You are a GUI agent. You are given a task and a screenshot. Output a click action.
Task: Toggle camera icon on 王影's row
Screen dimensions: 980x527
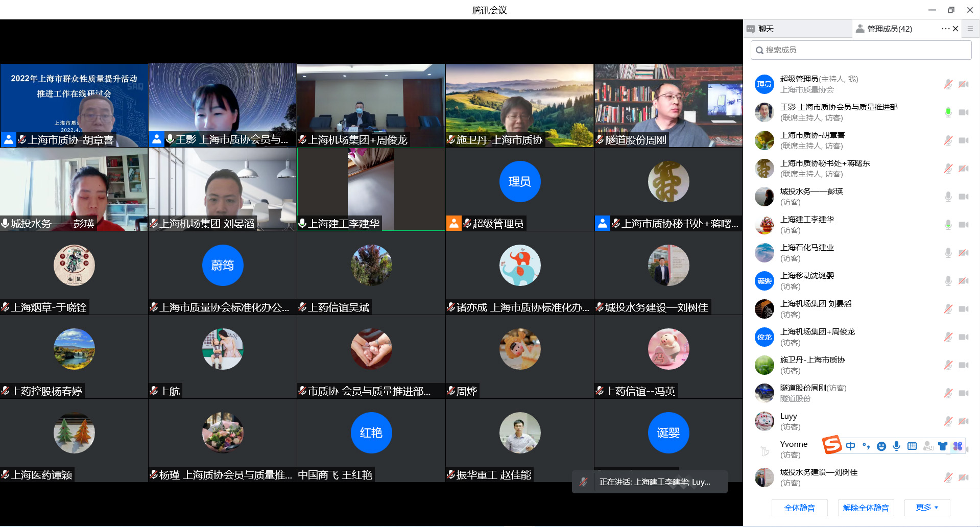pos(964,112)
